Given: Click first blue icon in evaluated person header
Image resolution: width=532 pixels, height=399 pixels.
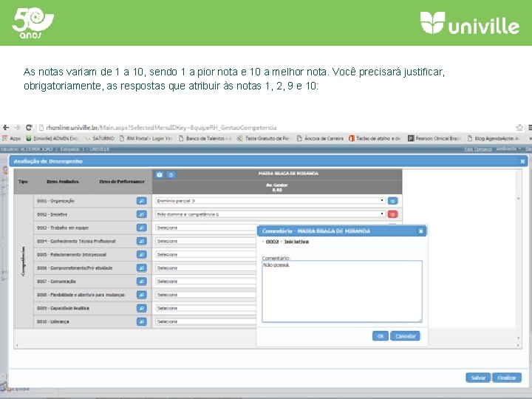Looking at the screenshot, I should pyautogui.click(x=160, y=174).
